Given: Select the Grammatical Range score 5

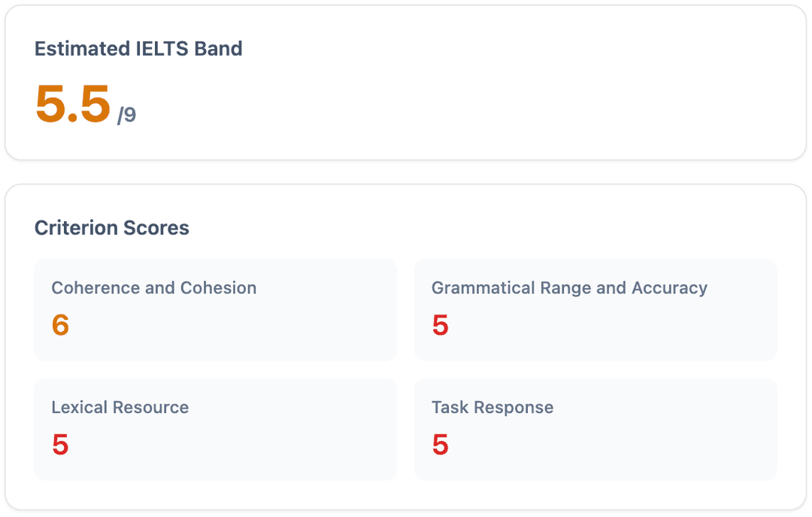Looking at the screenshot, I should click(441, 325).
